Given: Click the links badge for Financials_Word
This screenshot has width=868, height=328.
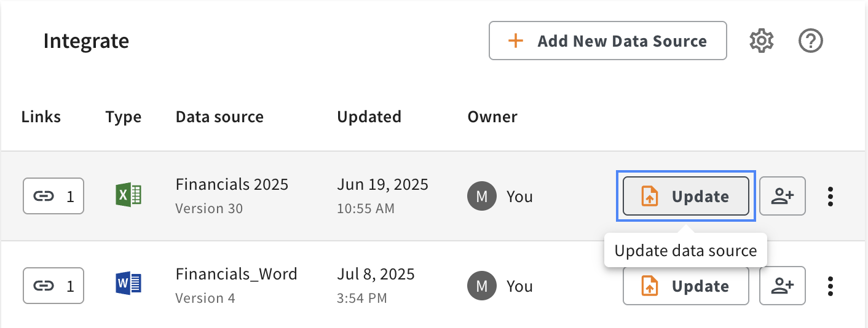Looking at the screenshot, I should [53, 286].
